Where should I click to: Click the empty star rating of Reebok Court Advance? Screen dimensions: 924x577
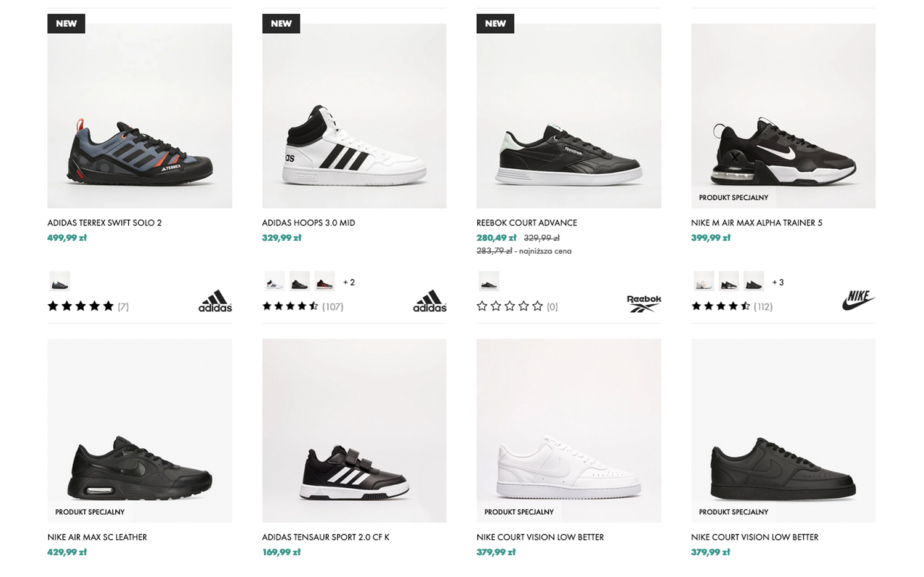(509, 306)
